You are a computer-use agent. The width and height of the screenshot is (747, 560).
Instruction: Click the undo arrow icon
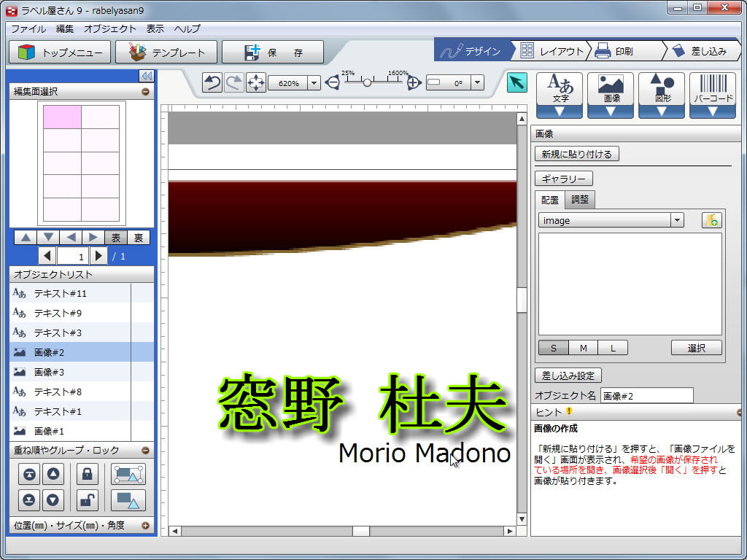(x=212, y=83)
